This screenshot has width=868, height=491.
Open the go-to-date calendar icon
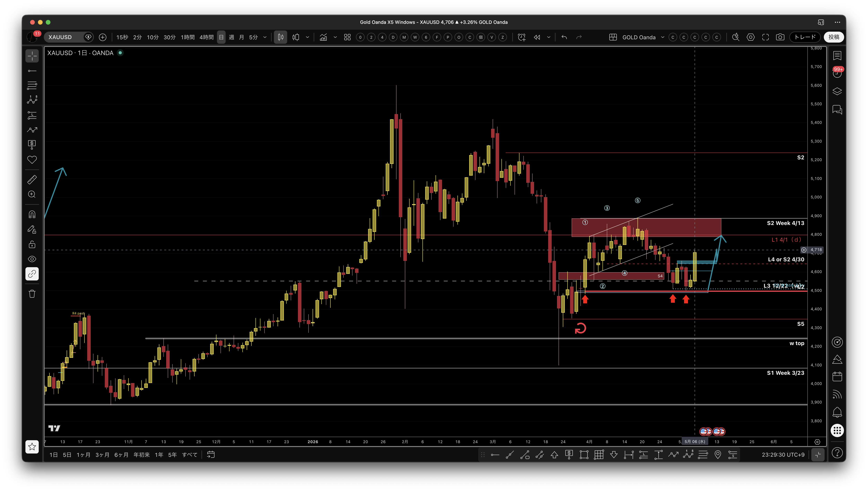pos(211,455)
